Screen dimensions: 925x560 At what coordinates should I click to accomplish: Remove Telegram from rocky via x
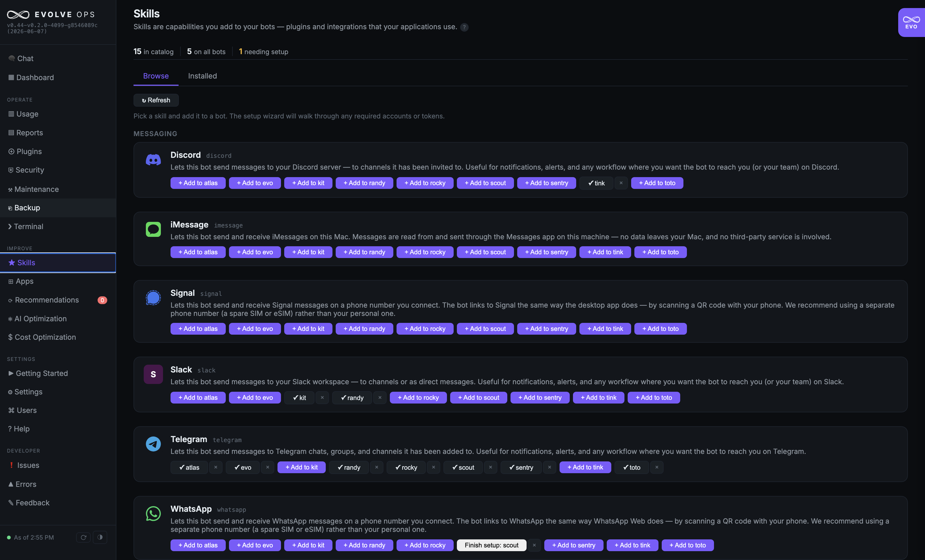(x=434, y=467)
